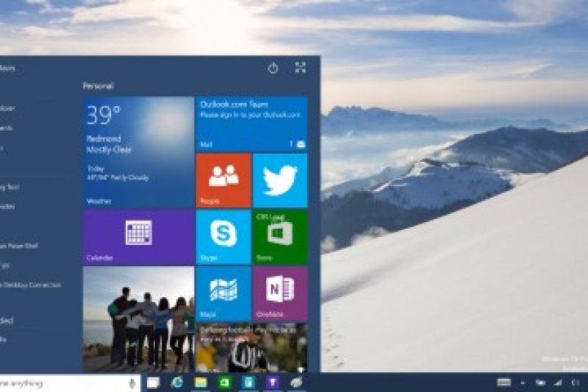The height and width of the screenshot is (392, 588).
Task: Click the volume icon in system tray
Action: point(576,382)
